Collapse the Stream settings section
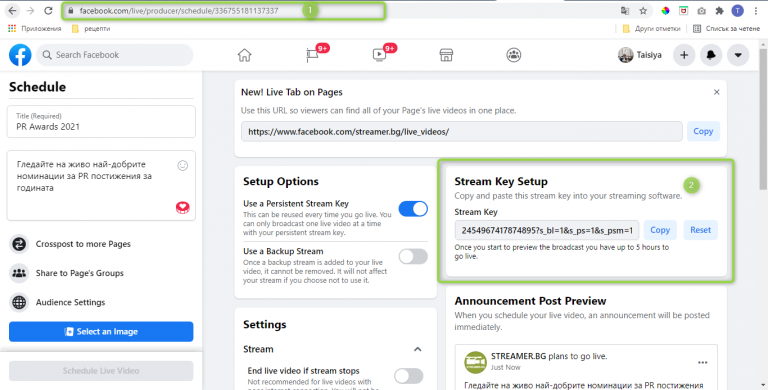Screen dimensions: 768x390 417,349
